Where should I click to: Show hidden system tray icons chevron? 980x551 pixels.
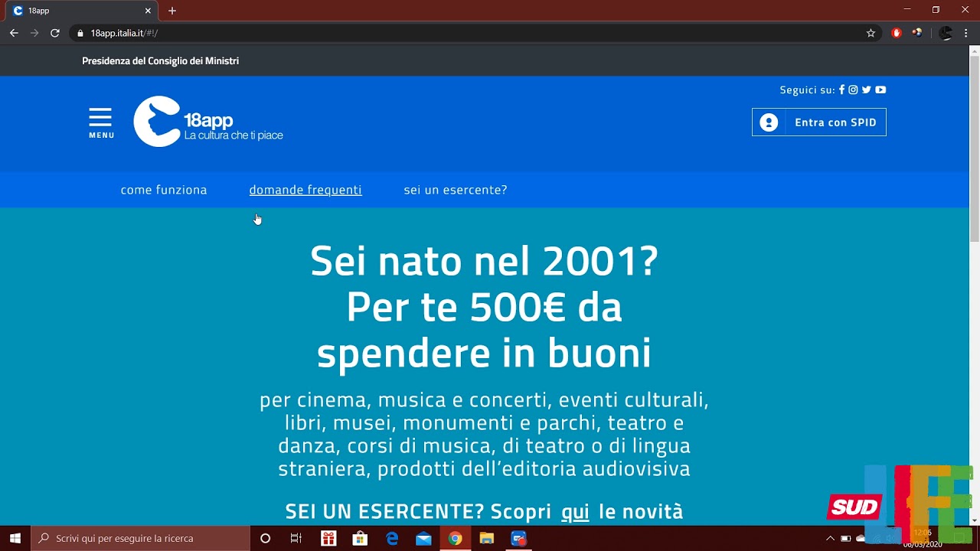point(830,539)
